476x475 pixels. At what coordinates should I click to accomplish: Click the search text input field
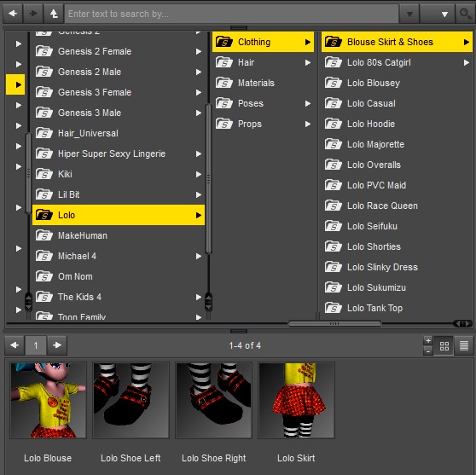pos(231,14)
